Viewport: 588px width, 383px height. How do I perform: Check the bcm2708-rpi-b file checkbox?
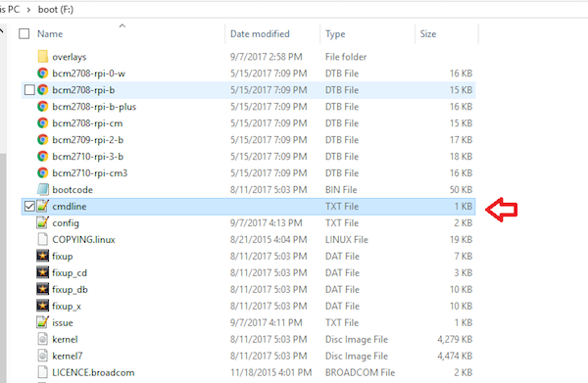pos(29,90)
